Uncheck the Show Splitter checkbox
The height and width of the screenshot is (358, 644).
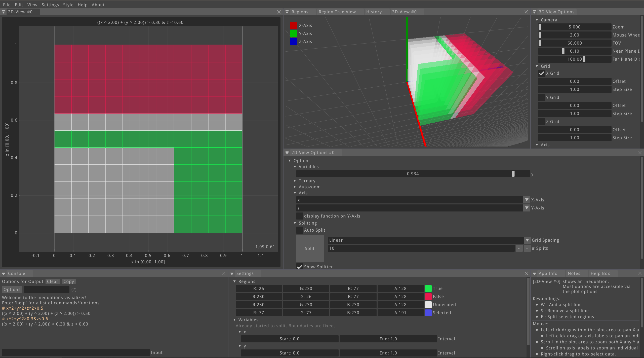point(299,267)
